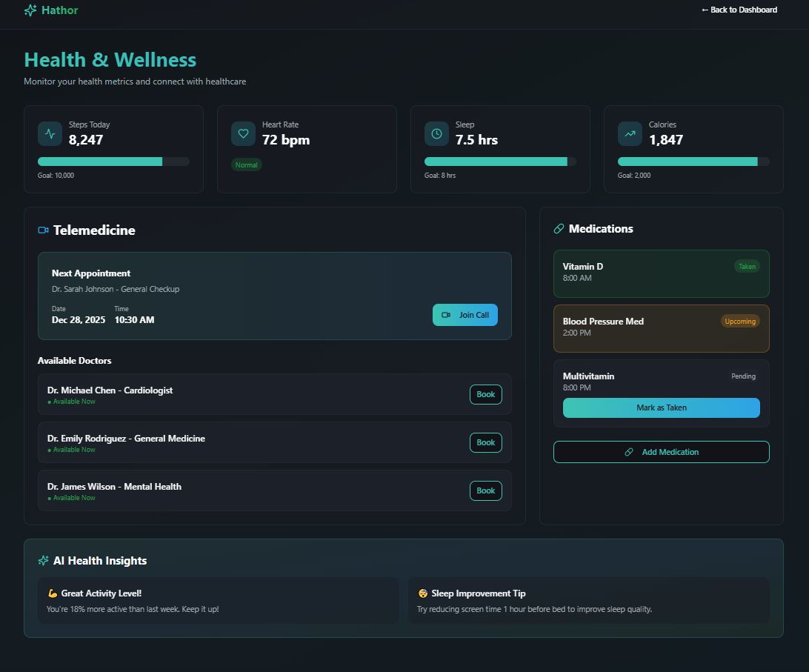The image size is (809, 672).
Task: Click the Hathor sparkle logo icon
Action: point(30,10)
